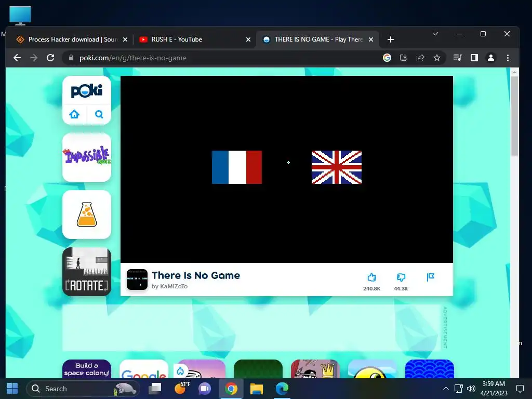Bookmark this page with star icon

pos(436,58)
